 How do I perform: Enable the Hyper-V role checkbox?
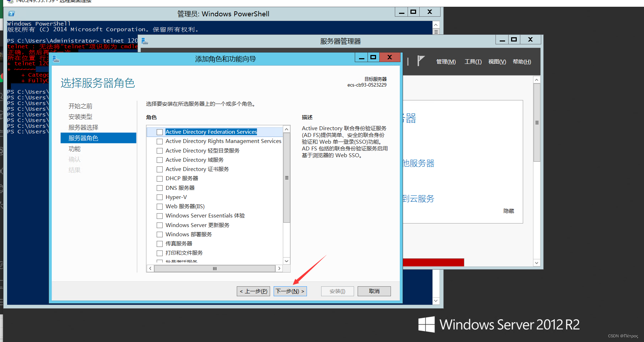pyautogui.click(x=159, y=197)
